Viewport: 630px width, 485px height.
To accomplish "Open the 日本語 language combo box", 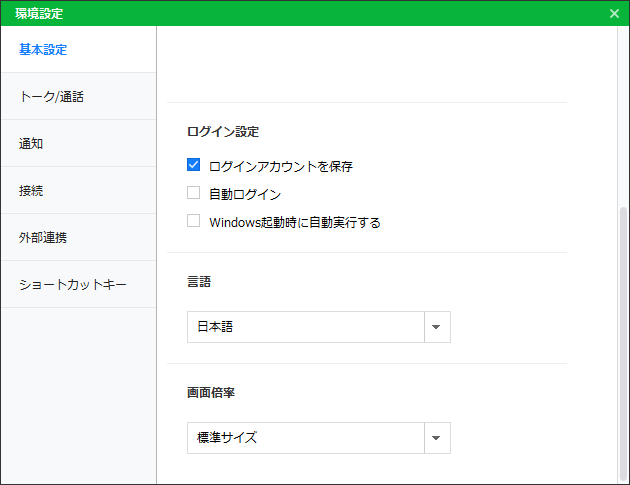I will pos(306,327).
